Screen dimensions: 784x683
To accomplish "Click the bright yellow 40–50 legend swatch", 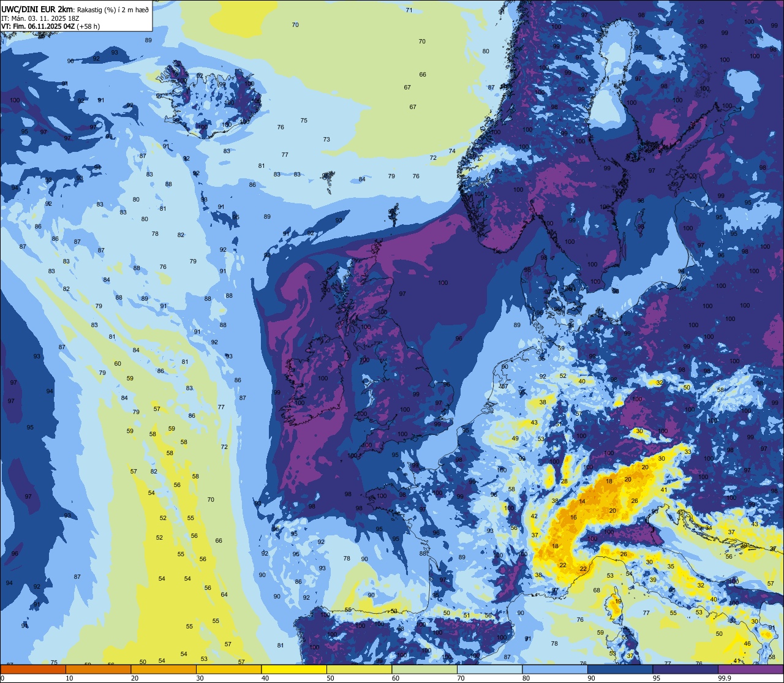I will (294, 669).
